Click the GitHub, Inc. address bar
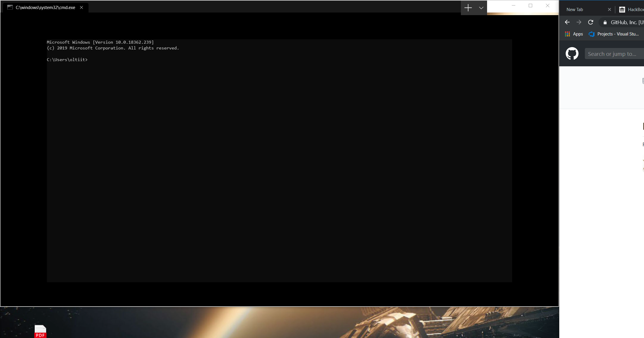This screenshot has width=644, height=338. pos(627,22)
